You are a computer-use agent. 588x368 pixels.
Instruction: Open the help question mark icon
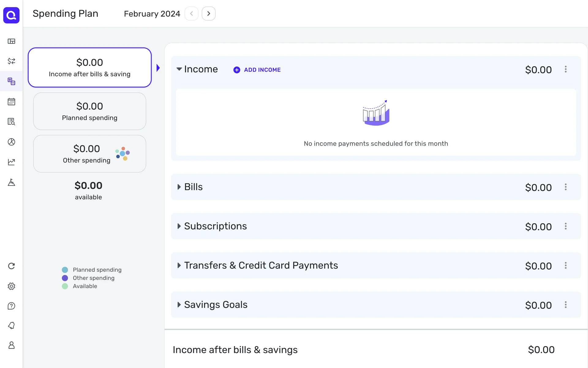coord(11,306)
